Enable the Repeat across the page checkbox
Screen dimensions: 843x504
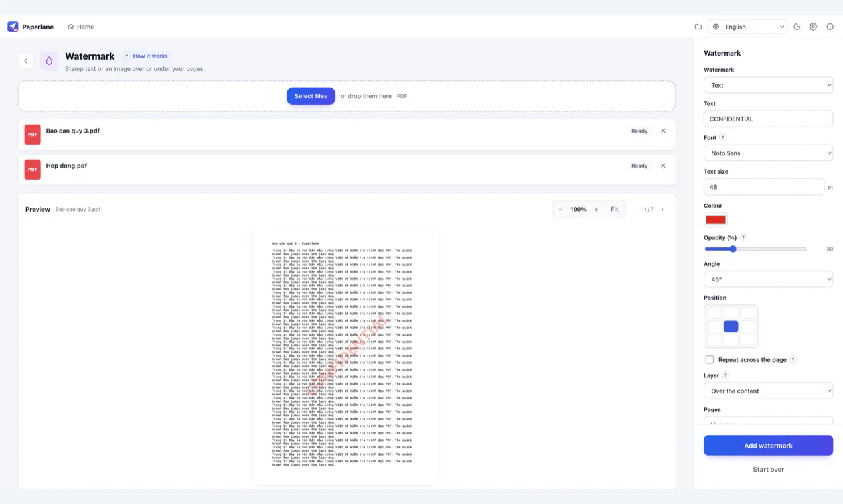(x=710, y=360)
